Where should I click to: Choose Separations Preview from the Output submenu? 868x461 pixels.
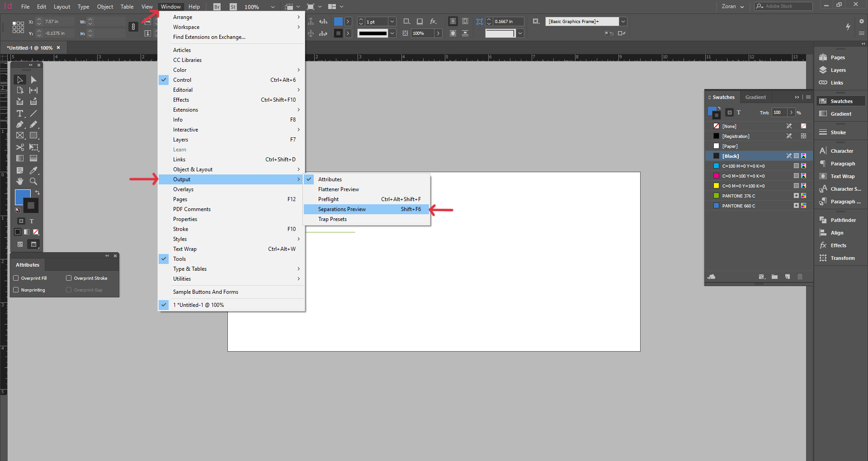point(342,209)
